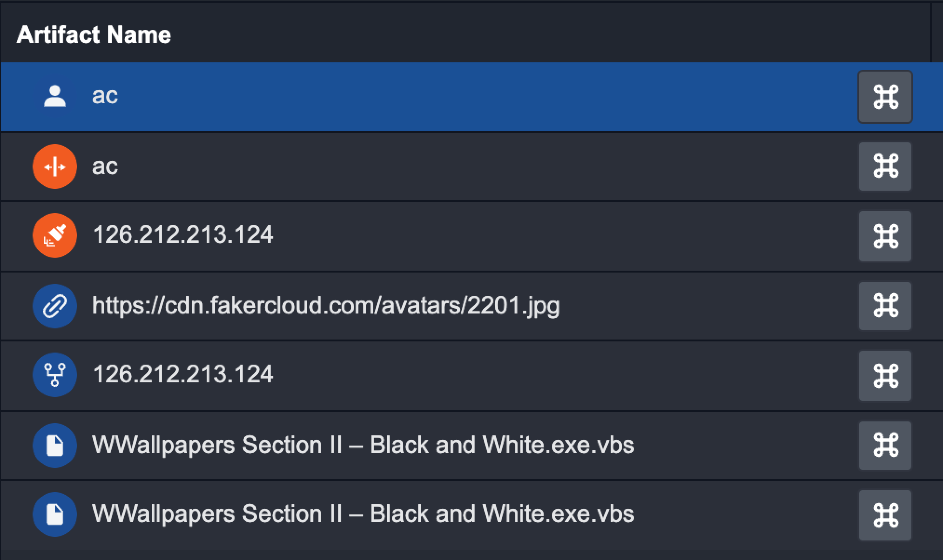Click the orange brush icon next to 126.212.213.124
Screen dimensions: 943x560
[55, 235]
